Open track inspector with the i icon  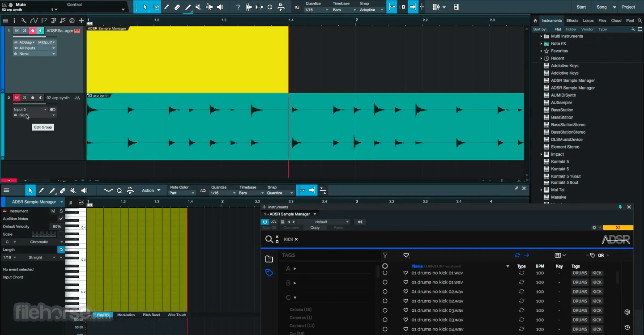[14, 21]
